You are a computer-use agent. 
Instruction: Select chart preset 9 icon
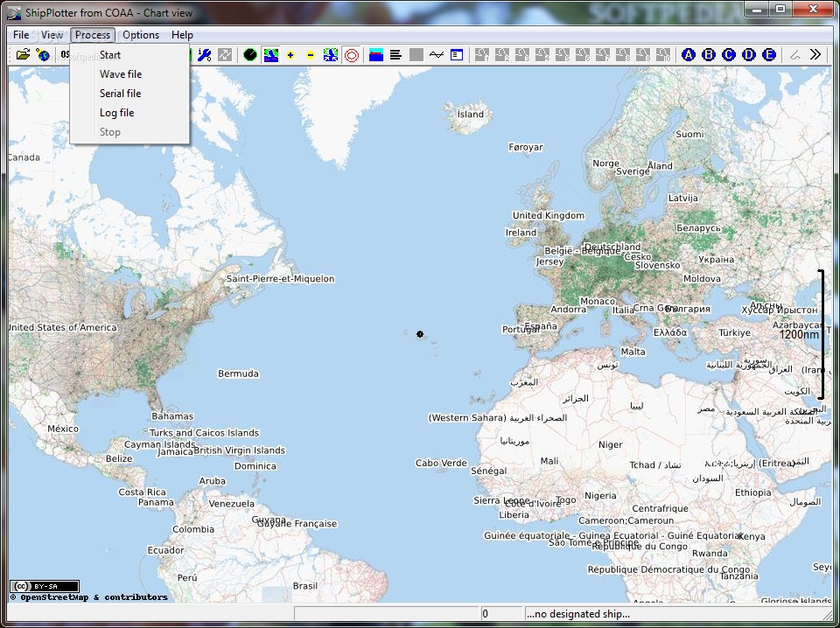coord(643,54)
